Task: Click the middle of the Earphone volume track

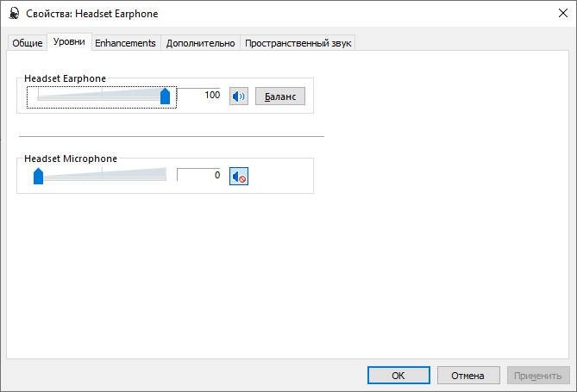Action: click(x=102, y=97)
